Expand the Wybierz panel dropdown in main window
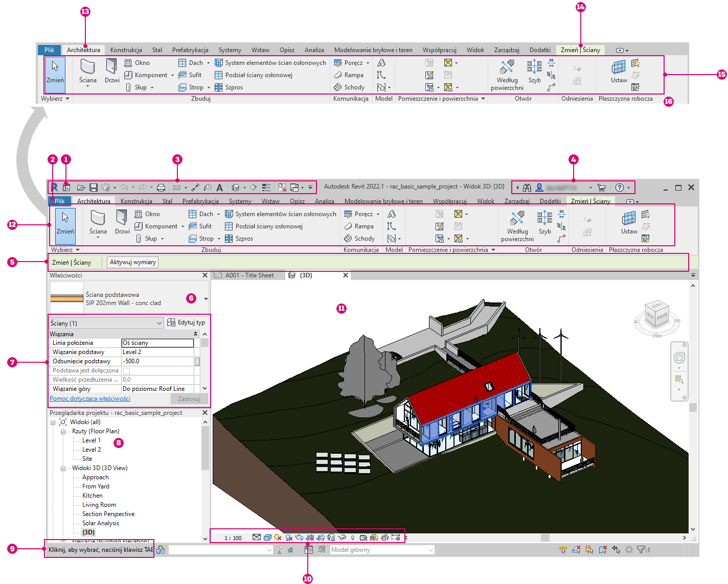 click(x=78, y=250)
